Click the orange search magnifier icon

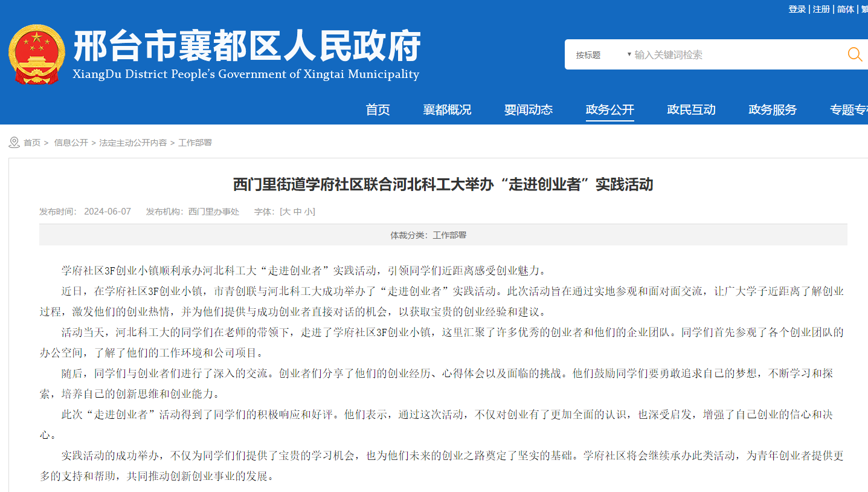coord(855,54)
